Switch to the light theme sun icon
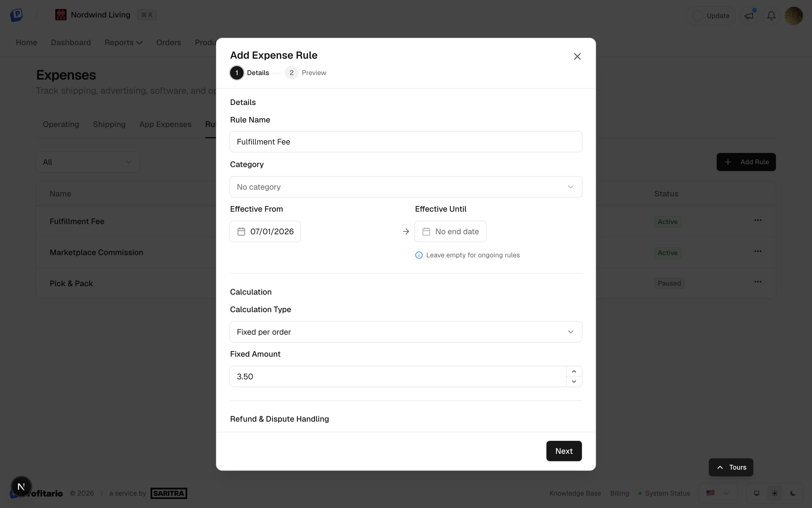Screen dimensions: 812x508 coord(775,493)
